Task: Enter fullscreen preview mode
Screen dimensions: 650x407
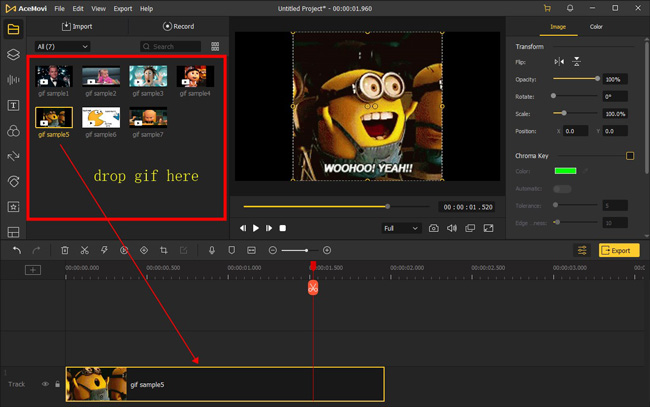Action: [489, 228]
